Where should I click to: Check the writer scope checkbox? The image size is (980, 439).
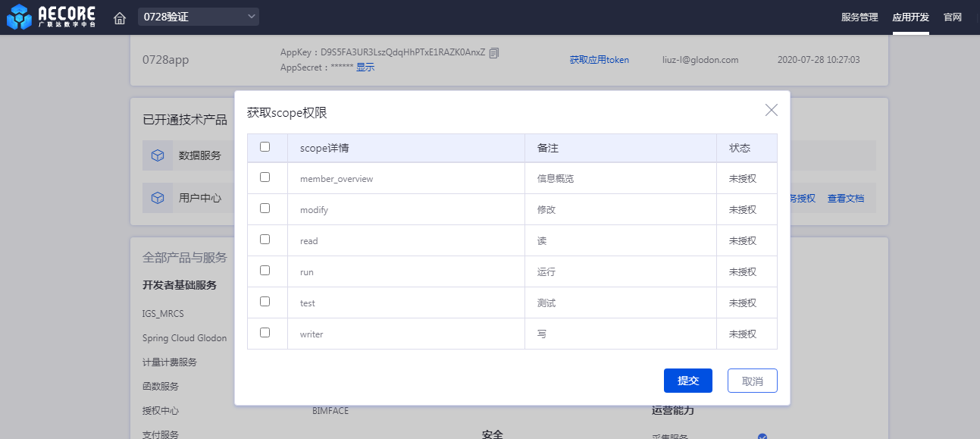[x=265, y=332]
